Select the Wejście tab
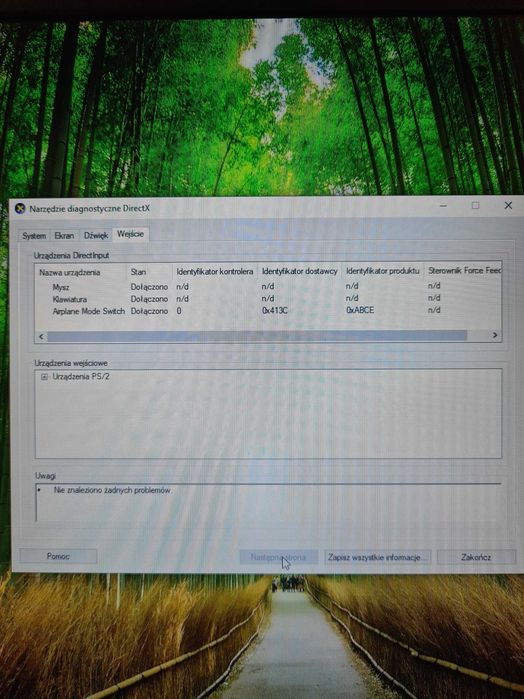The width and height of the screenshot is (524, 699). click(130, 234)
